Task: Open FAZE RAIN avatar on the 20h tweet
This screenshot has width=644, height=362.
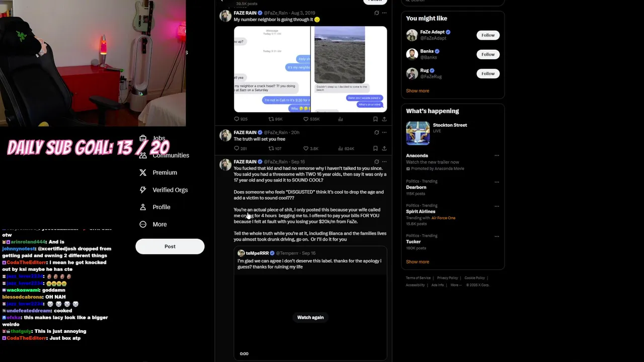Action: 225,135
